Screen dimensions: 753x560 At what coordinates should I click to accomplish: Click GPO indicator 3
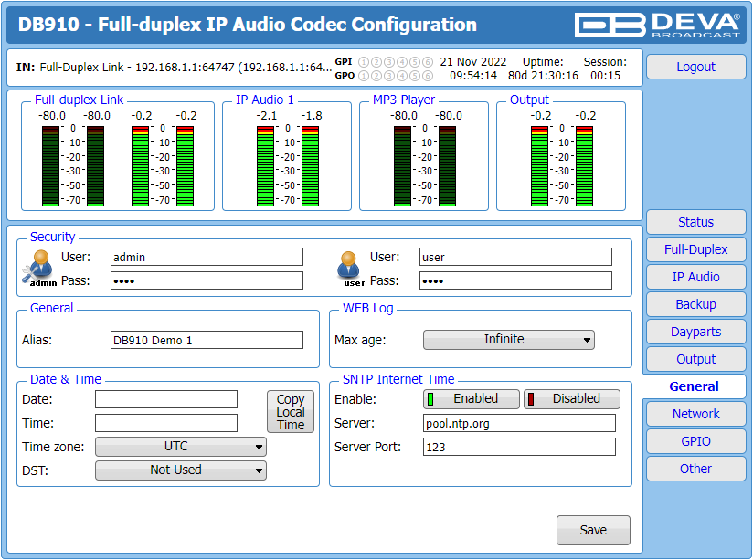tap(389, 76)
